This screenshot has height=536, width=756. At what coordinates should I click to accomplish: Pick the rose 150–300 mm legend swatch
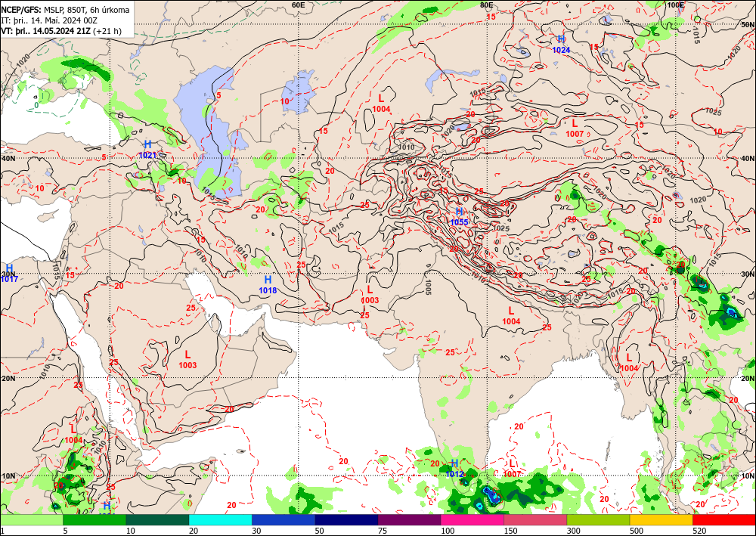pos(535,519)
